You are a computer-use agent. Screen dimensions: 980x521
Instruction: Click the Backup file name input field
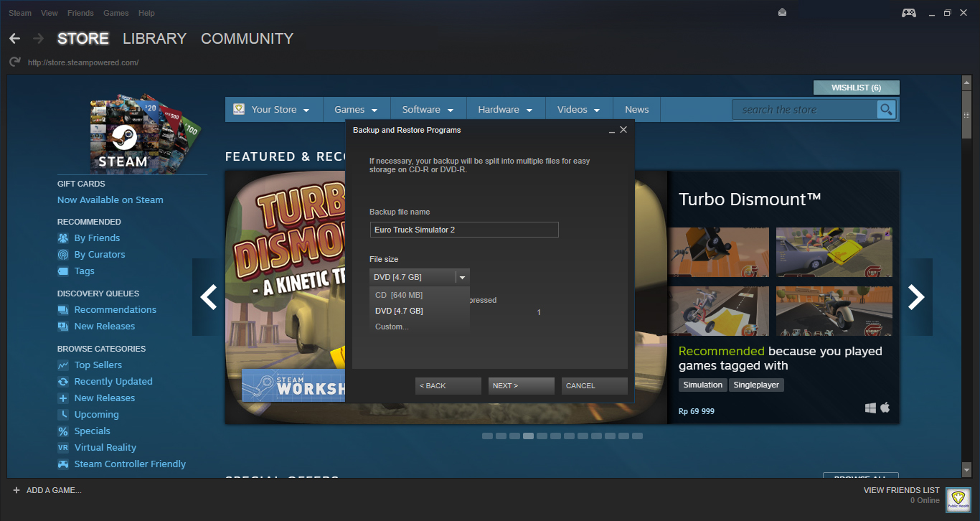click(x=464, y=229)
